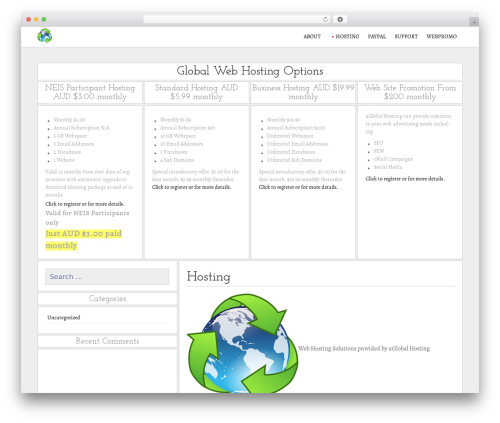Click the Unlimited Email Addresses list item
Image resolution: width=500 pixels, height=423 pixels.
tap(297, 144)
